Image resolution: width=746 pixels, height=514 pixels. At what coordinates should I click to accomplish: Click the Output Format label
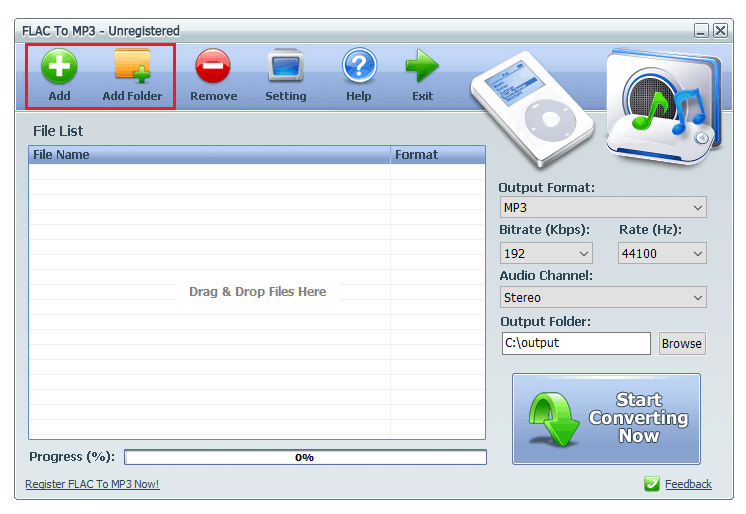547,188
